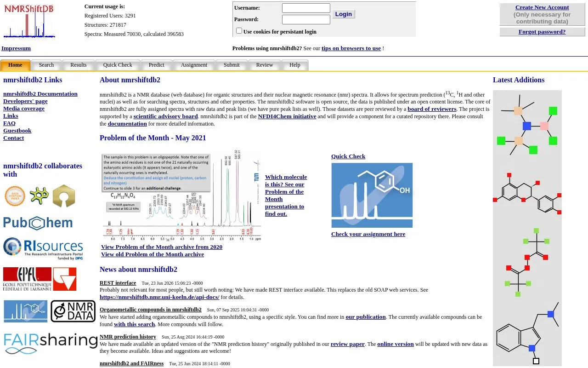Click the NMRShiftDB logo

click(29, 21)
